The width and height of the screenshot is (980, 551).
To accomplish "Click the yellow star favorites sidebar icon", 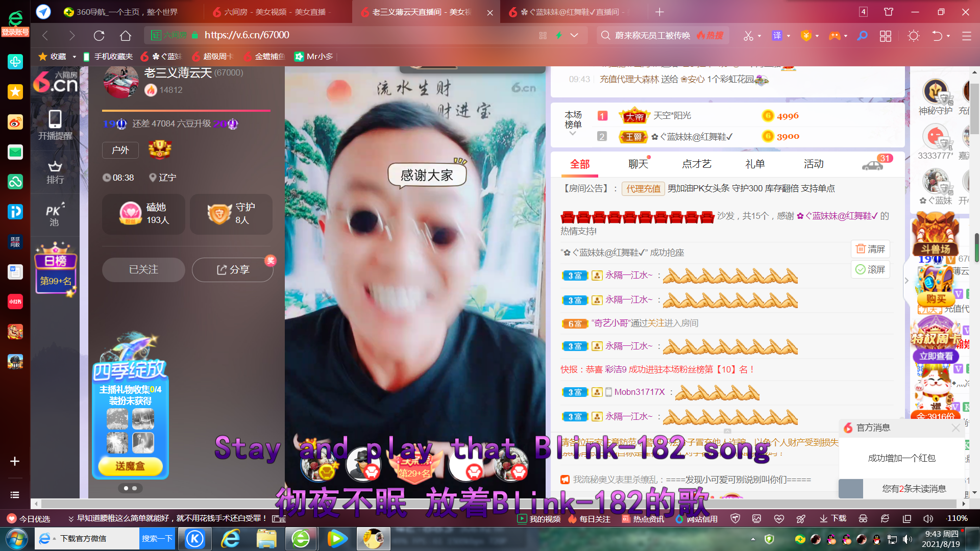I will (15, 92).
